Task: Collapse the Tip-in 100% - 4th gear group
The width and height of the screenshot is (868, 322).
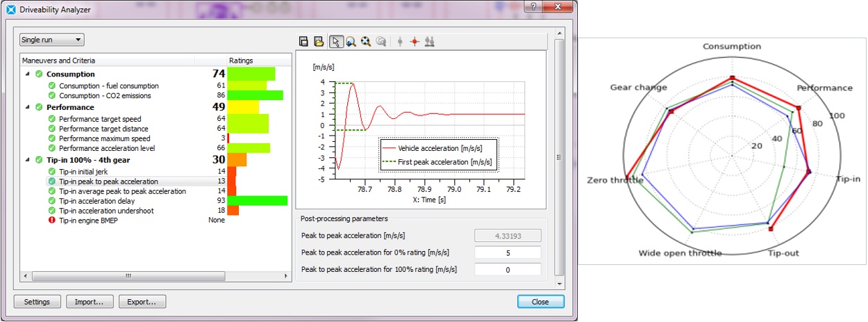Action: point(27,160)
